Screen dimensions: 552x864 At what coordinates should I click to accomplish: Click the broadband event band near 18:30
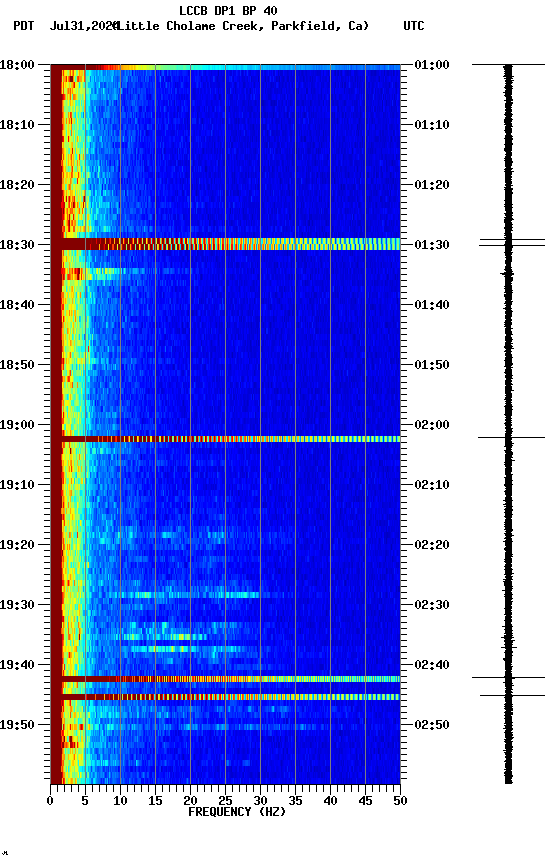pyautogui.click(x=225, y=244)
